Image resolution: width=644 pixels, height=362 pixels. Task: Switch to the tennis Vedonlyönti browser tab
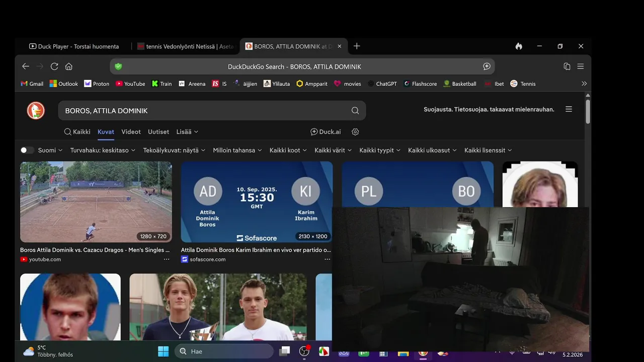pyautogui.click(x=185, y=46)
